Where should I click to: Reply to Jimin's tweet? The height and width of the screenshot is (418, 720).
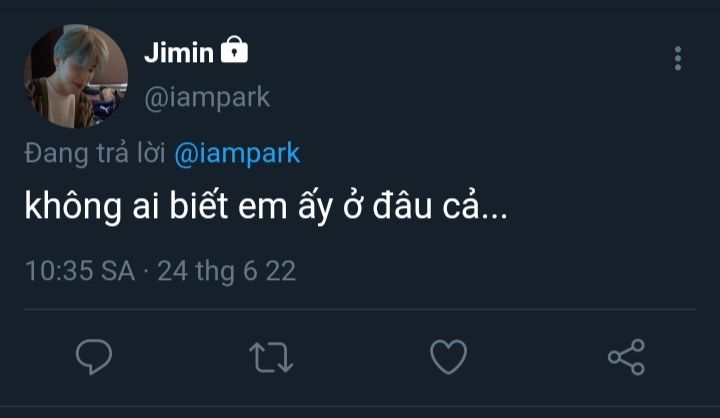[x=93, y=357]
